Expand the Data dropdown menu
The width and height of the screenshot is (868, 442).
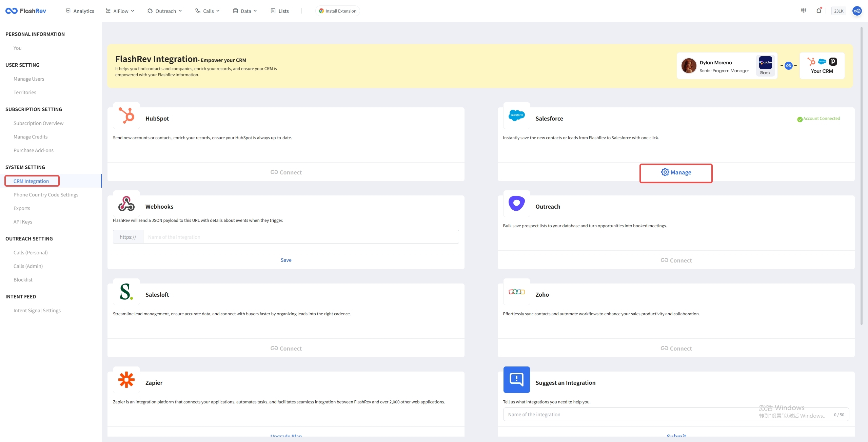pyautogui.click(x=245, y=11)
